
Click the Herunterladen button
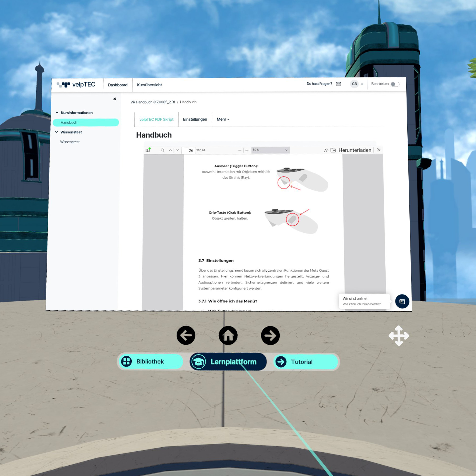(355, 150)
